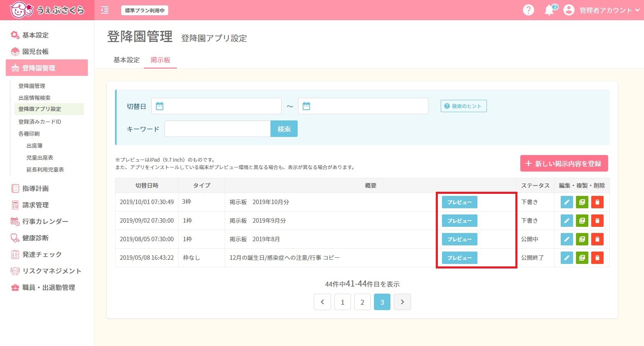The height and width of the screenshot is (346, 644).
Task: Switch to the 基本設定 tab
Action: click(127, 60)
